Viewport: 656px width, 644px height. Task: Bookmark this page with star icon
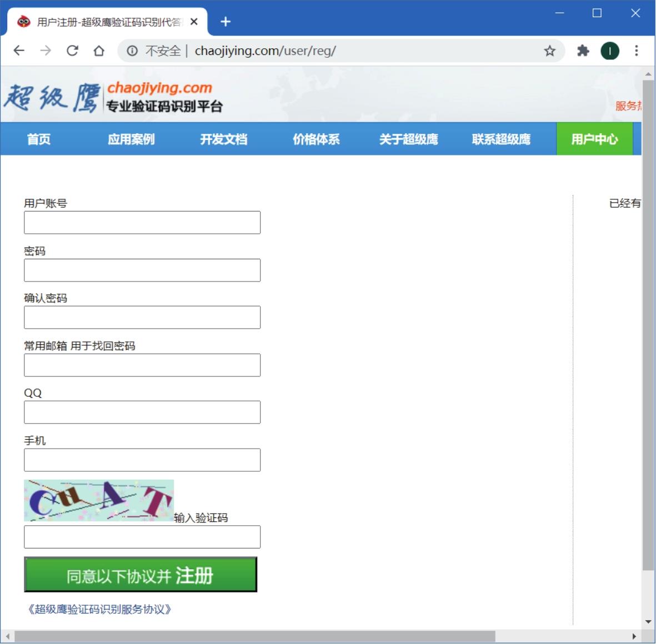[549, 51]
